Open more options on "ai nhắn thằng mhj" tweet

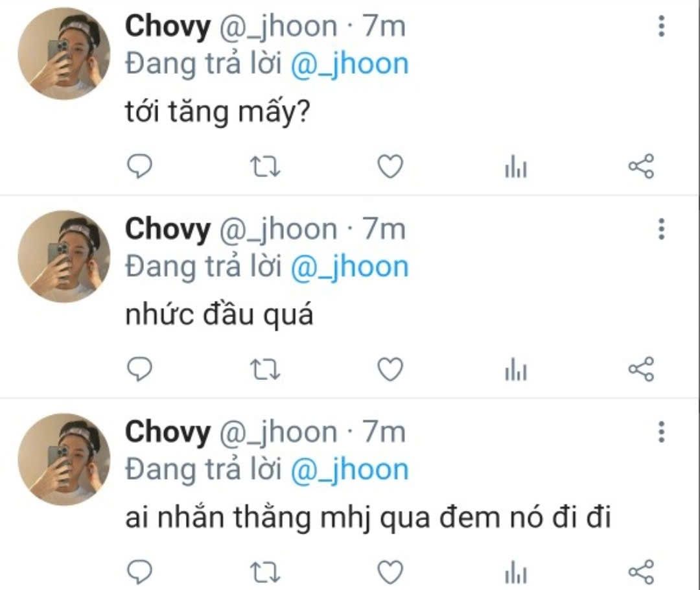click(662, 431)
